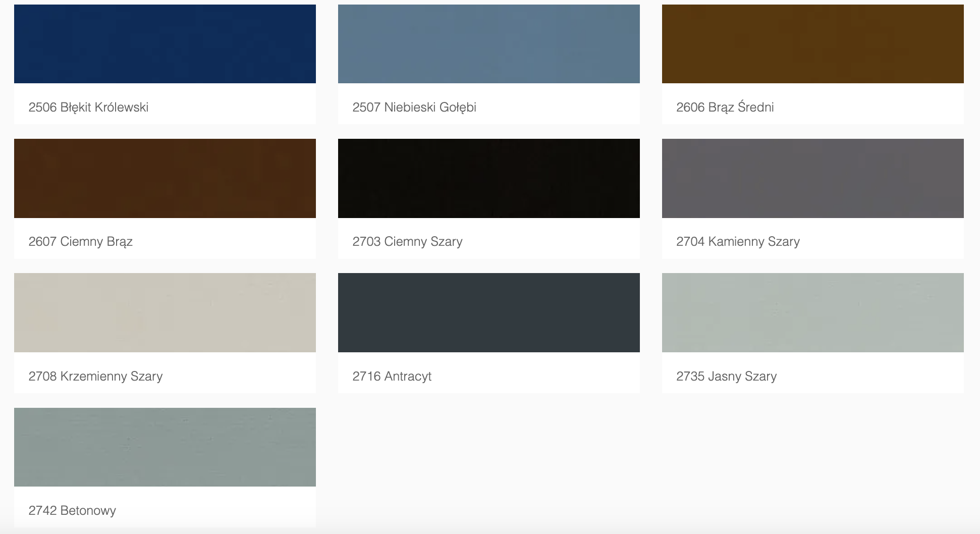Click the 2716 Antracyt label text
980x534 pixels.
pyautogui.click(x=392, y=376)
